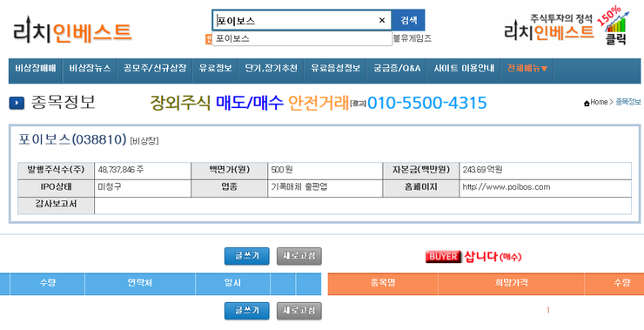Viewport: 644px width, 330px height.
Task: Click the 일시 column header
Action: (233, 283)
